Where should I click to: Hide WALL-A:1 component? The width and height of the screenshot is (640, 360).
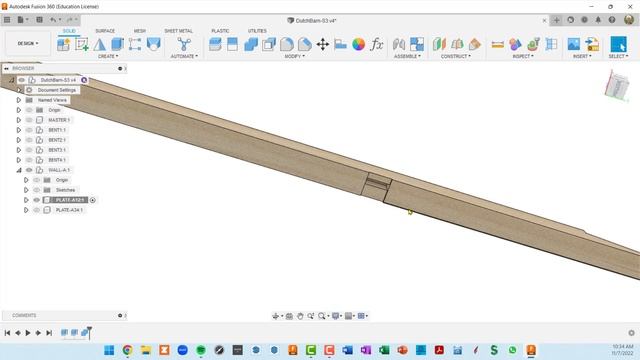pos(29,170)
